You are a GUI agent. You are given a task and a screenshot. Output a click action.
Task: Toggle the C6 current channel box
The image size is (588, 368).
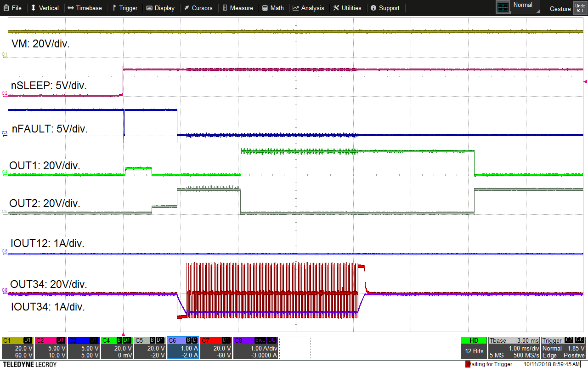183,348
